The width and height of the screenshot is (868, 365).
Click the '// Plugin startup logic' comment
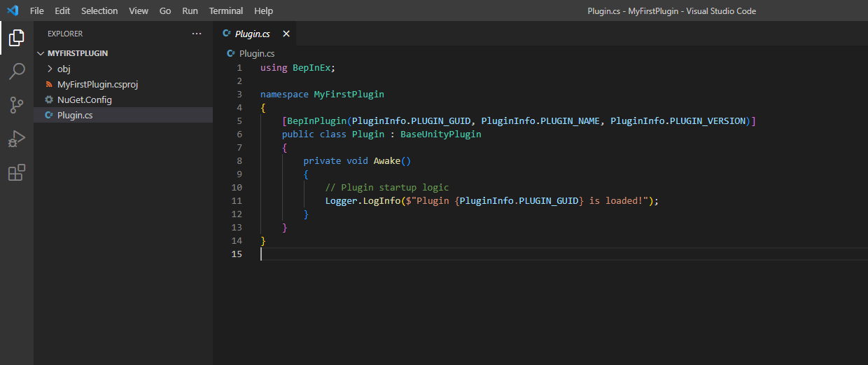point(387,188)
